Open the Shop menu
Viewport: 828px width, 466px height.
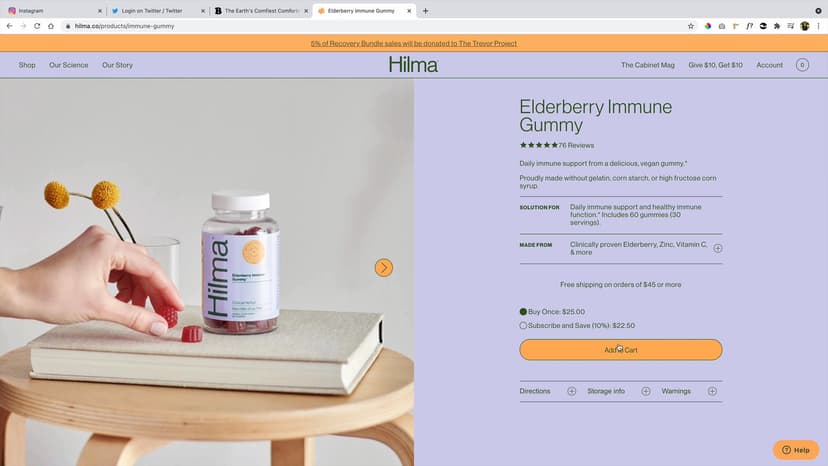pos(27,65)
